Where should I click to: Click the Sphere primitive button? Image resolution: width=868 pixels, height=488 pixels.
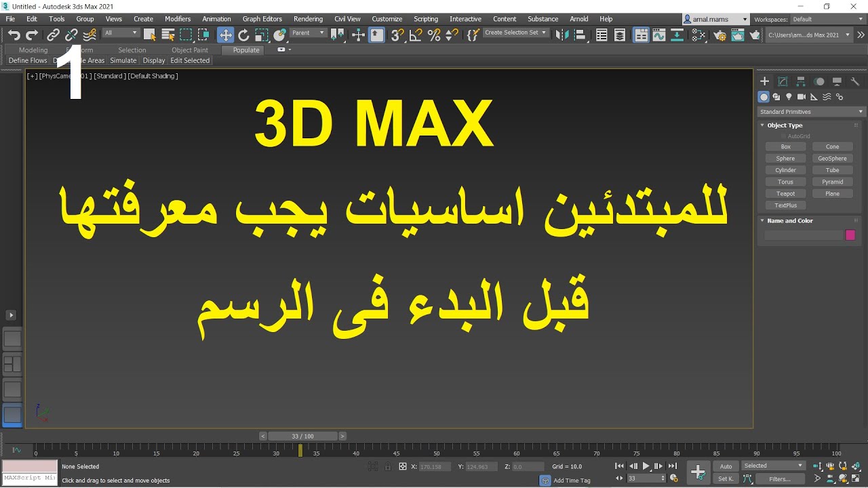click(786, 159)
